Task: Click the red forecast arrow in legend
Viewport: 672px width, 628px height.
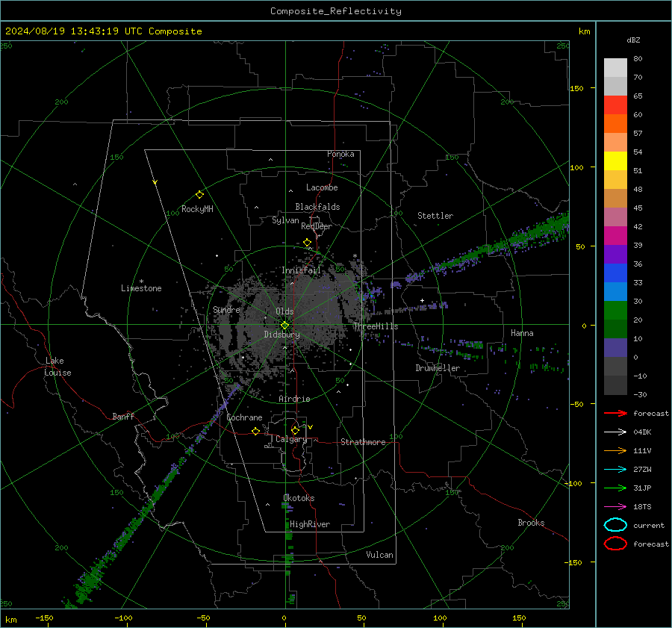Action: tap(615, 413)
